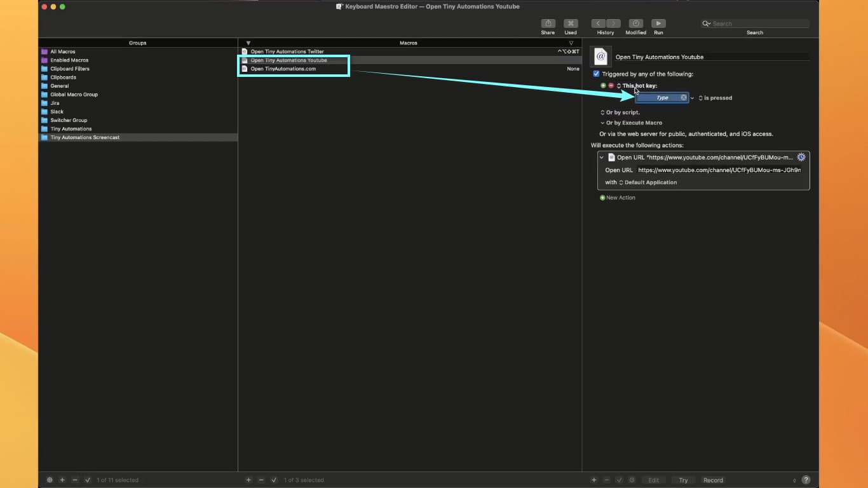Screen dimensions: 868x488
Task: Add action with plus in editor footer
Action: click(x=594, y=480)
